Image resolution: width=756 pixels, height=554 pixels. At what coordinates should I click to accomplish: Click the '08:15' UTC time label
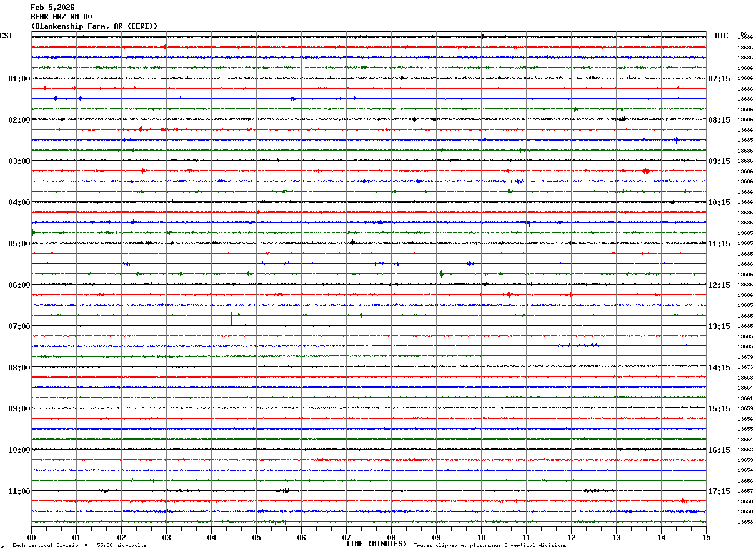pos(719,119)
